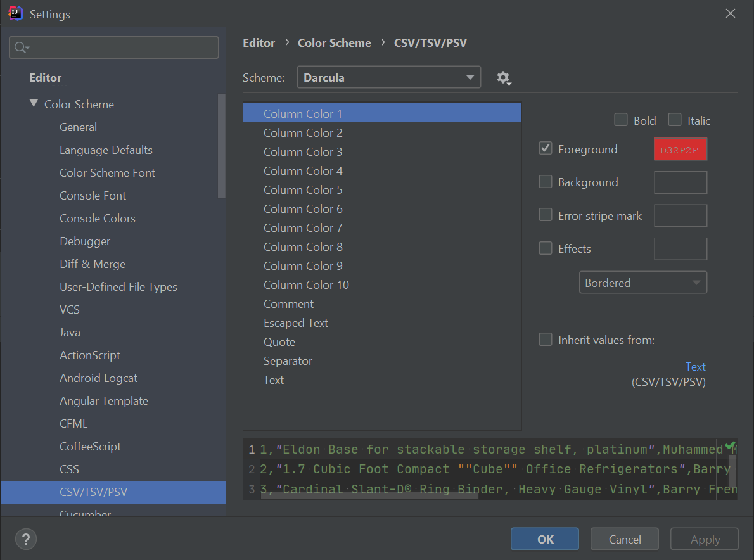The image size is (754, 560).
Task: Check the Inherit values from checkbox
Action: click(546, 340)
